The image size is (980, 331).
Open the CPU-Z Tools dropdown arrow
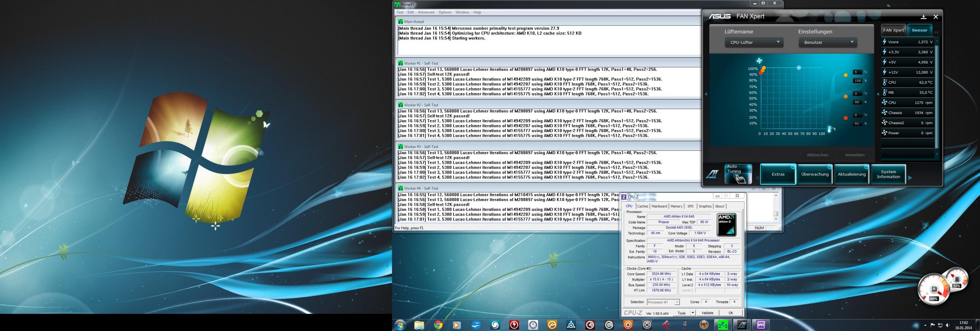[693, 313]
